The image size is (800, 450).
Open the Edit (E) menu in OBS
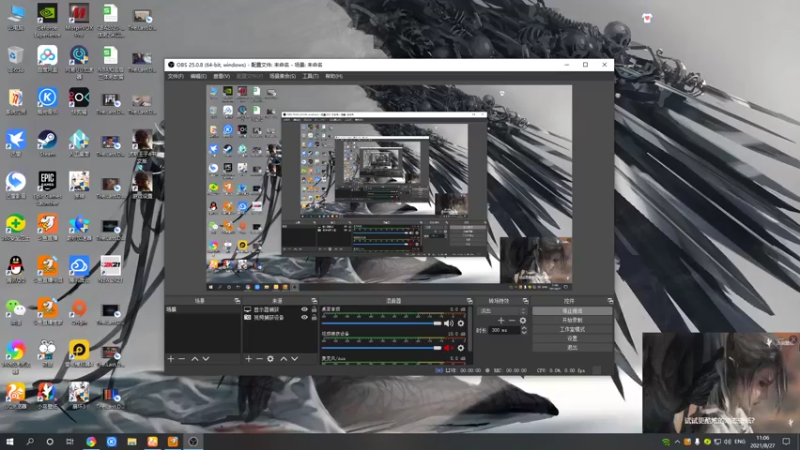[x=198, y=76]
